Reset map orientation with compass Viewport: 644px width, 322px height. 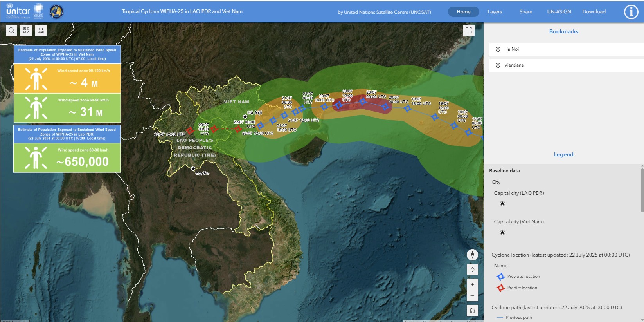click(x=472, y=255)
